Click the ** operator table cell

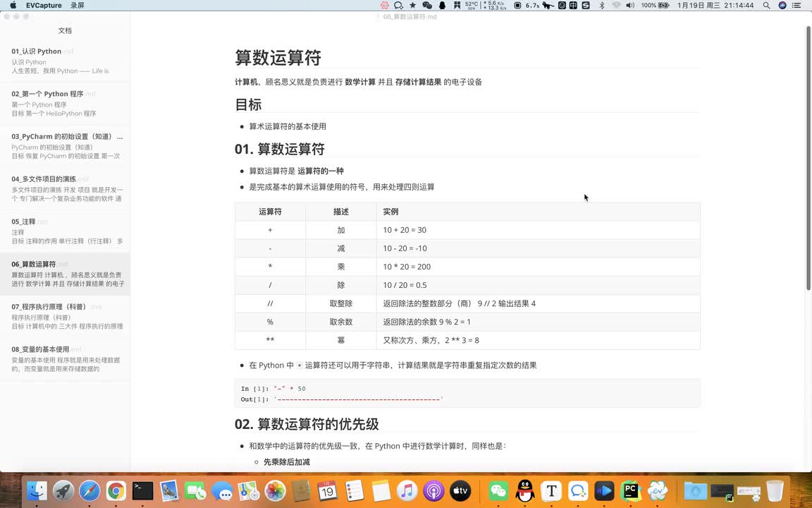(x=270, y=340)
